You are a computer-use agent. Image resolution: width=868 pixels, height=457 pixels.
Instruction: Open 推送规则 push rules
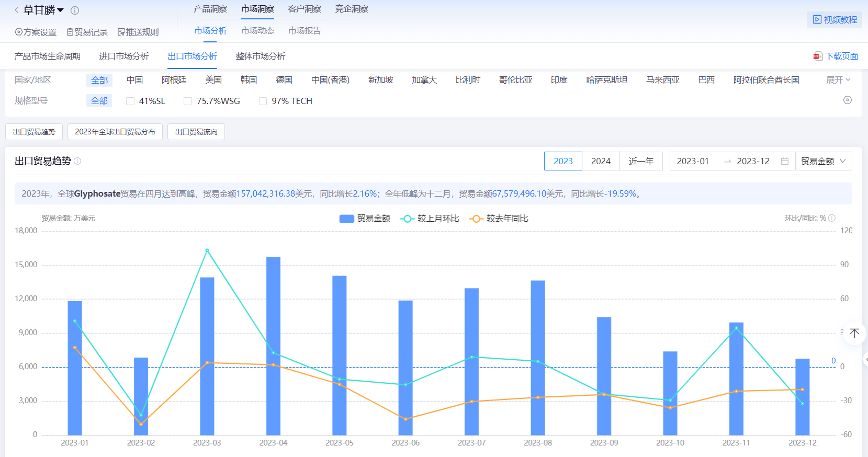pyautogui.click(x=138, y=32)
